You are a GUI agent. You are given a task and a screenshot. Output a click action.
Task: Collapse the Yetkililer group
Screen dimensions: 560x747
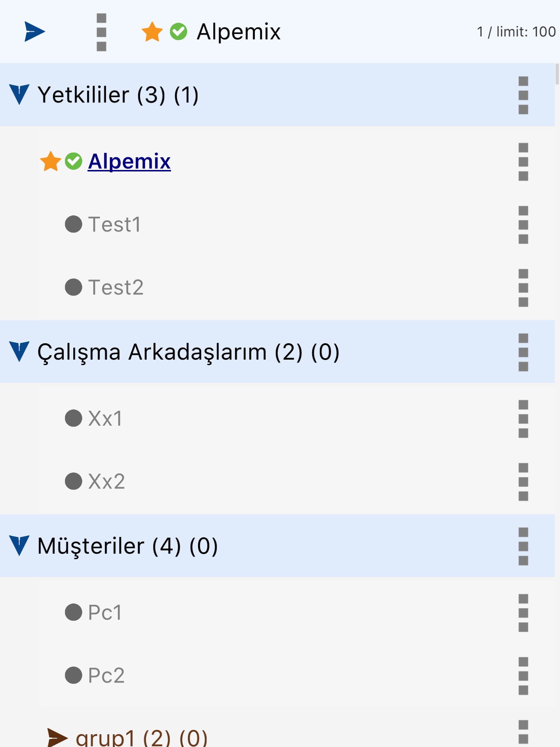click(x=19, y=94)
